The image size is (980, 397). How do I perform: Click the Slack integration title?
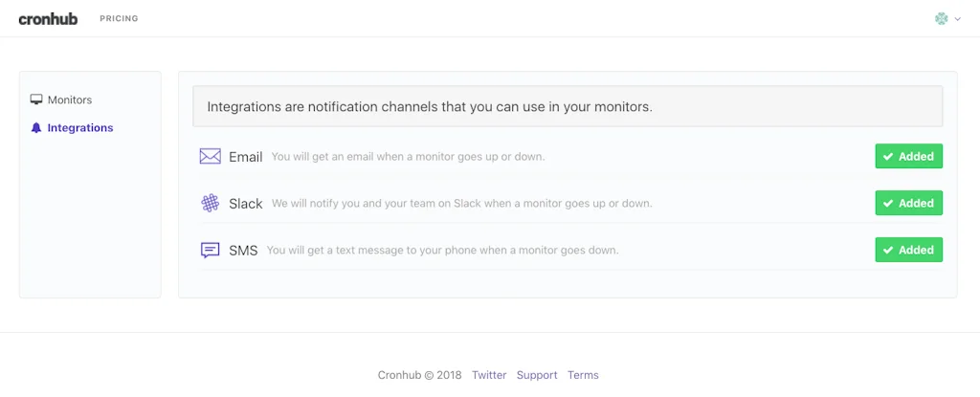click(x=246, y=203)
